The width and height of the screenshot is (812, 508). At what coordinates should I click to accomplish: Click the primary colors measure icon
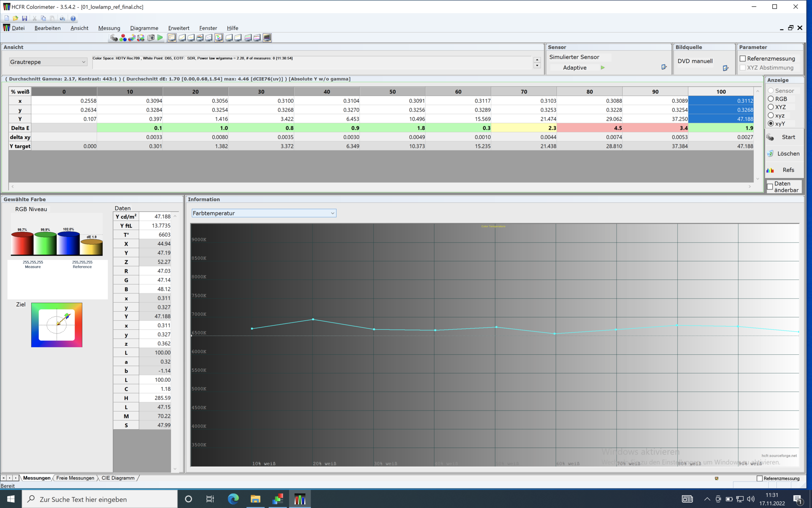point(123,38)
